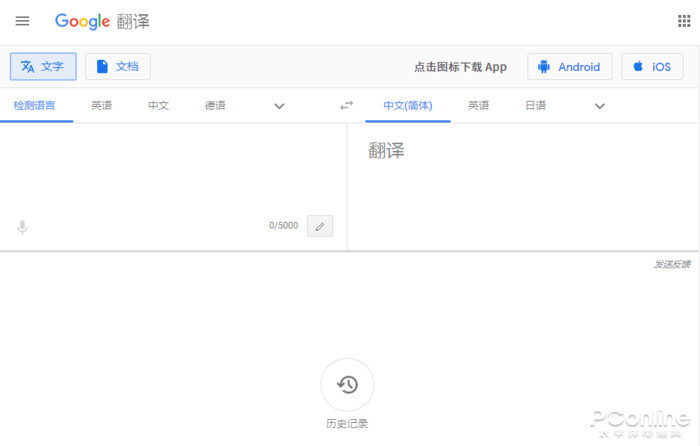
Task: Switch to 文档 document translation mode
Action: pyautogui.click(x=118, y=67)
